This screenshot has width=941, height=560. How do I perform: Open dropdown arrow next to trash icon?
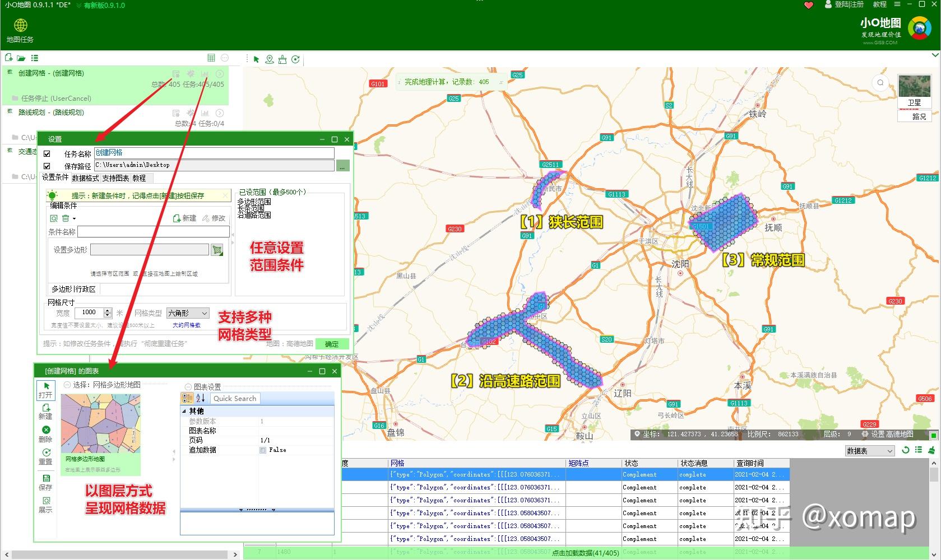coord(74,218)
